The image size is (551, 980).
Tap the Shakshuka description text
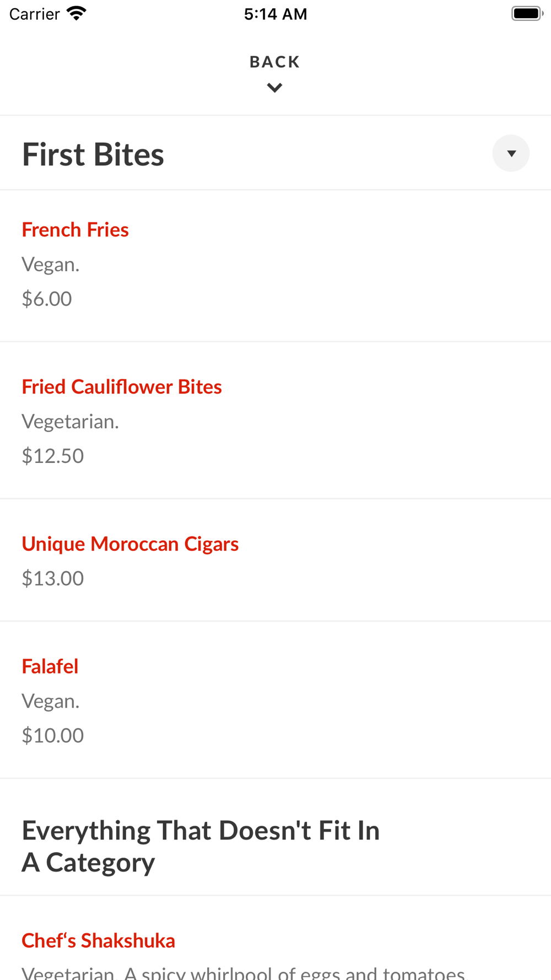243,973
